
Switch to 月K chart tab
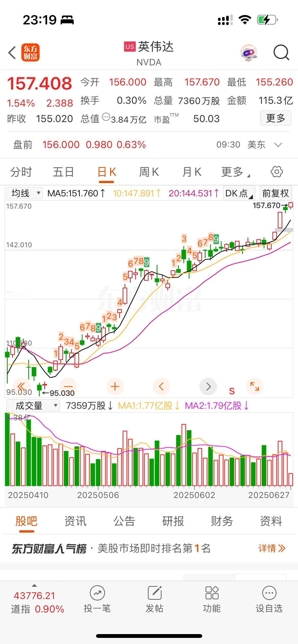coord(192,172)
